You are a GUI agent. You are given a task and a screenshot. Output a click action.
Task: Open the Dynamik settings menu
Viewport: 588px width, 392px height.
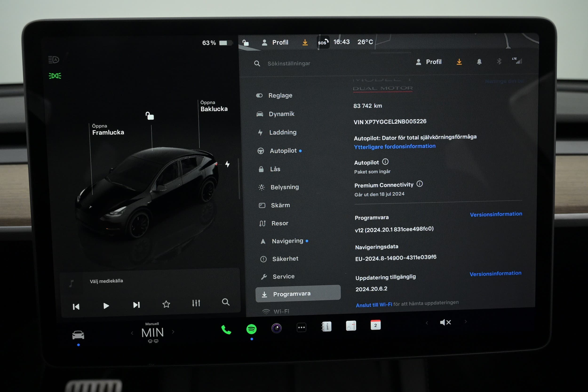275,114
